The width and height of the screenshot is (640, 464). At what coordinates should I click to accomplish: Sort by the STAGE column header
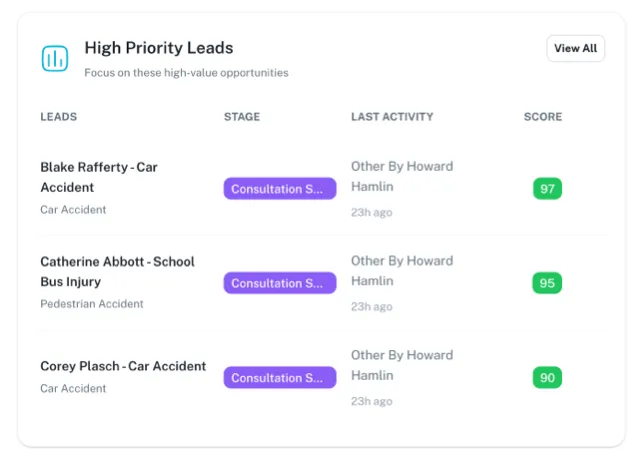pos(242,117)
